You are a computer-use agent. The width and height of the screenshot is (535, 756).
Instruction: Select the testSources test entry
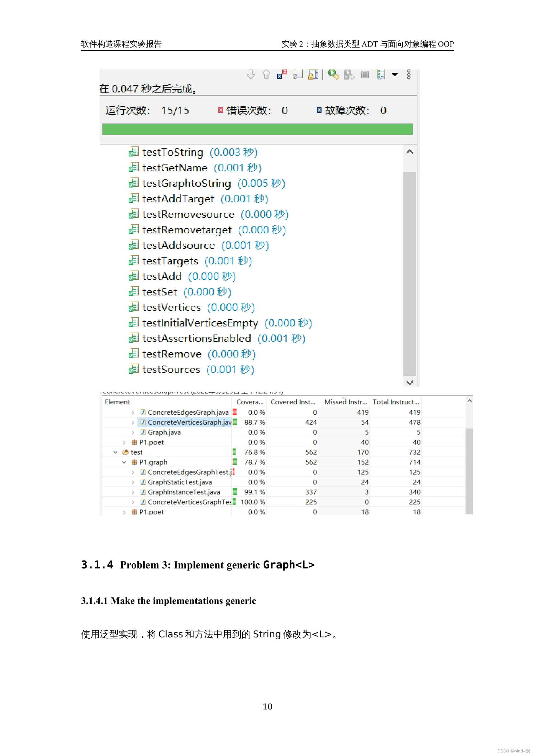191,369
